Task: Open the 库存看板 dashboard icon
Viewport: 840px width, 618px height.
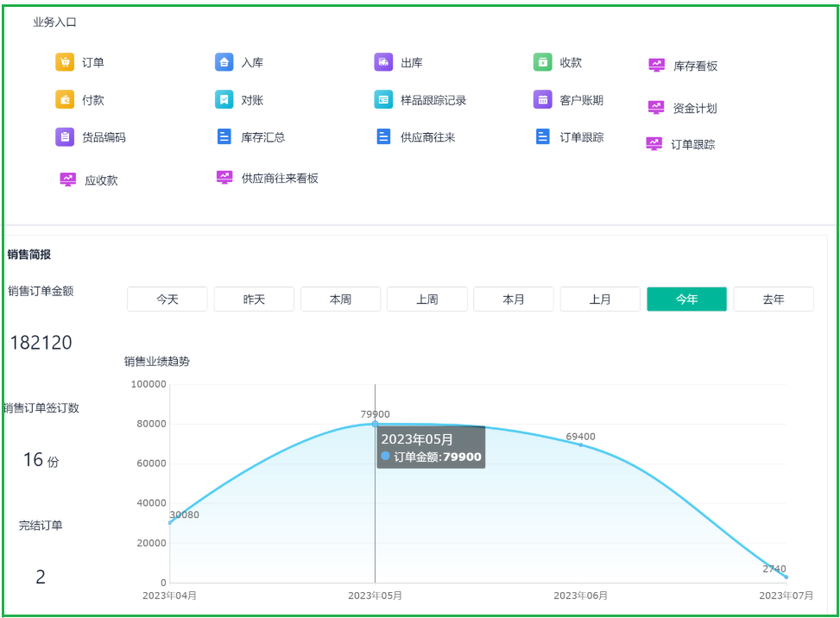Action: pos(657,66)
